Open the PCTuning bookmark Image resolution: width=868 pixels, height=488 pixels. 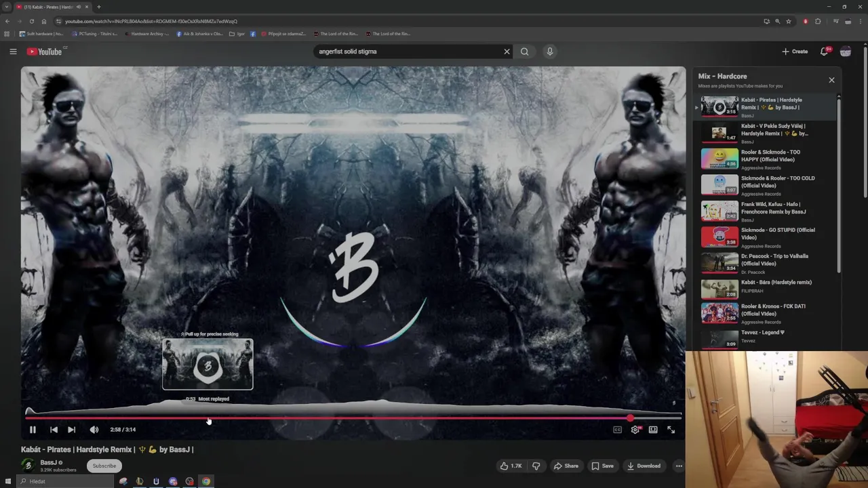point(94,34)
